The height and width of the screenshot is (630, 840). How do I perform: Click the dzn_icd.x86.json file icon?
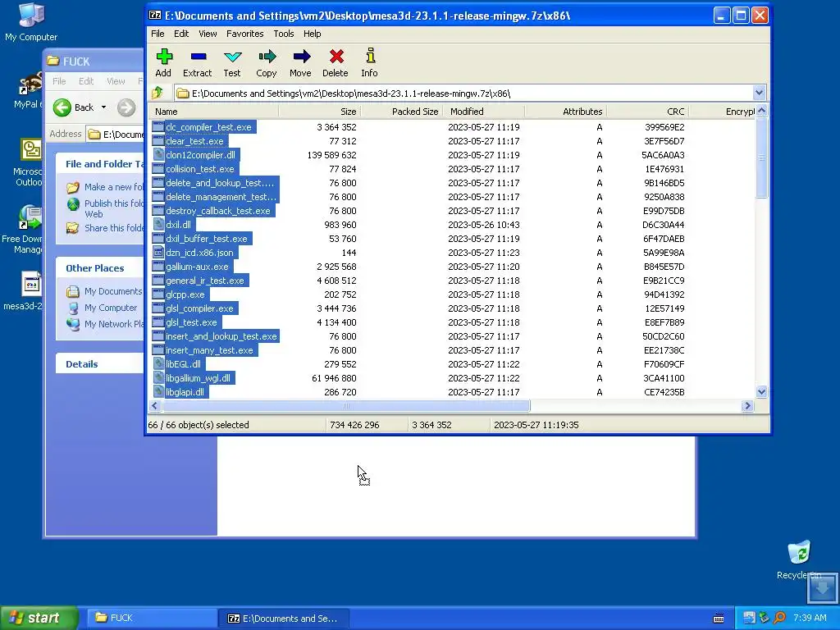point(158,253)
